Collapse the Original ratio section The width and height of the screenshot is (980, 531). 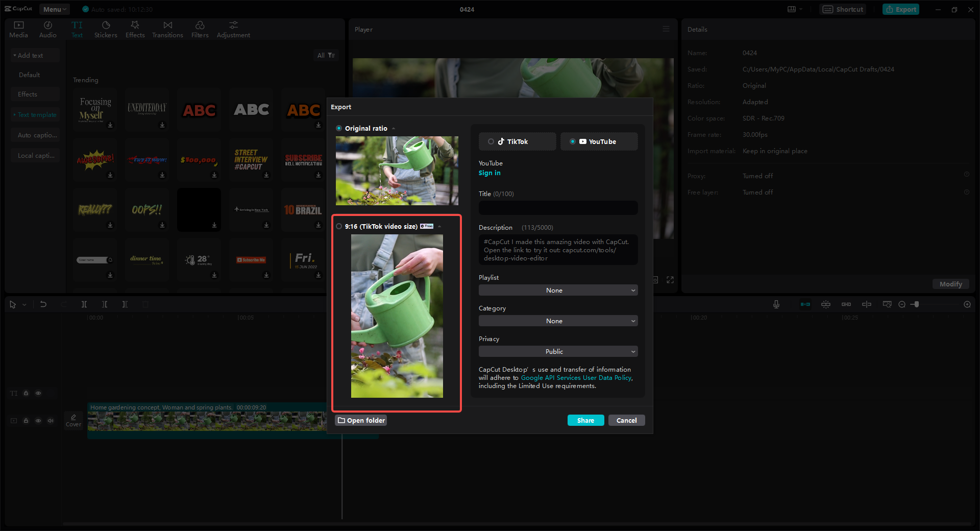pos(393,128)
